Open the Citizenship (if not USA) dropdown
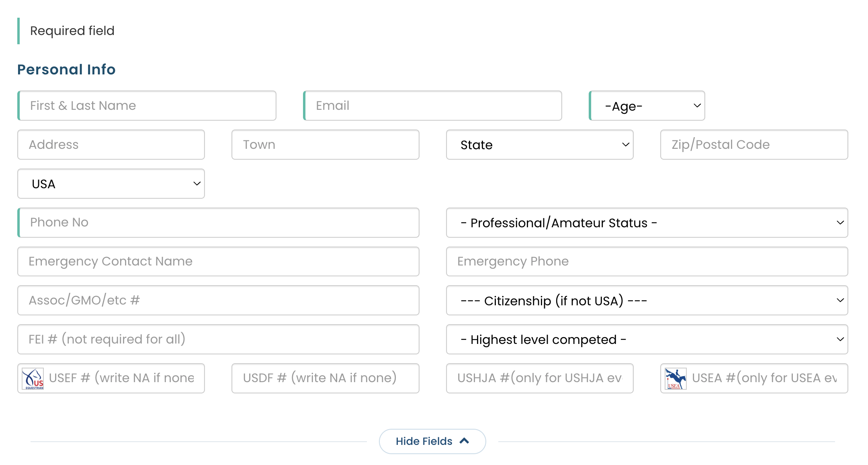Screen dimensions: 868x465 (x=647, y=300)
